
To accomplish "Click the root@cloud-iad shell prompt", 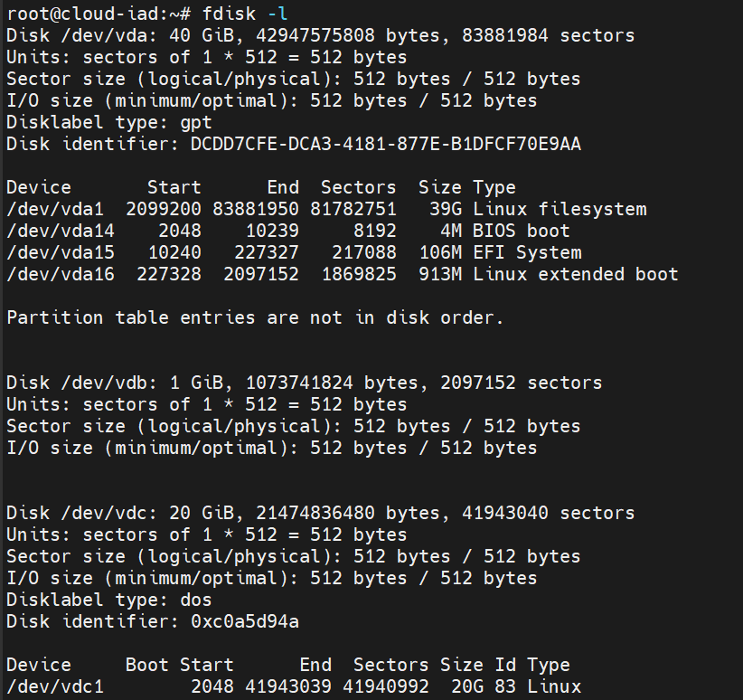I will (88, 14).
